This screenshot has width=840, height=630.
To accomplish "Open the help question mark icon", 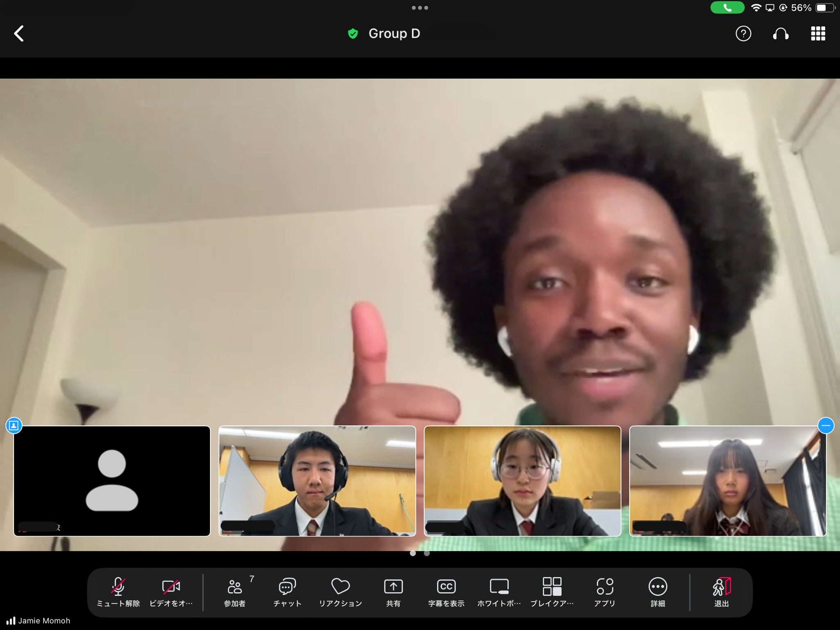I will click(743, 34).
